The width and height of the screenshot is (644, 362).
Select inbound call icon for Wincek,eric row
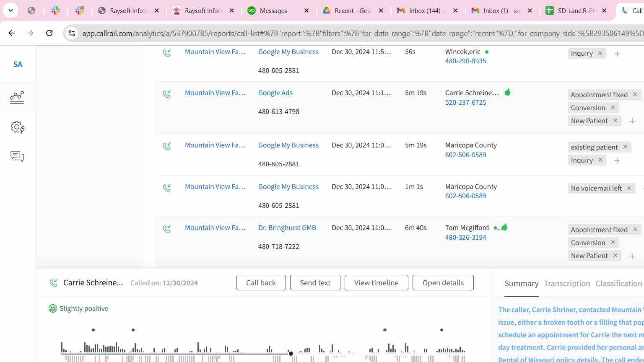pyautogui.click(x=167, y=53)
